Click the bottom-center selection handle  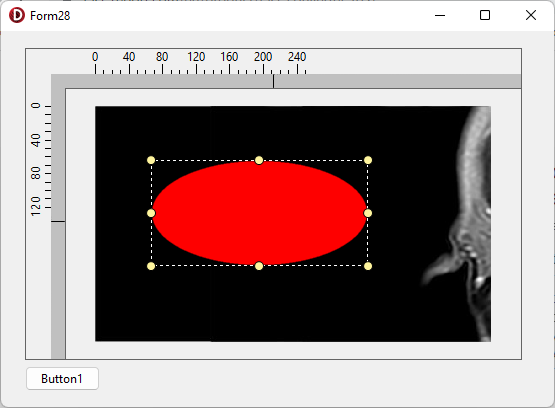click(259, 266)
